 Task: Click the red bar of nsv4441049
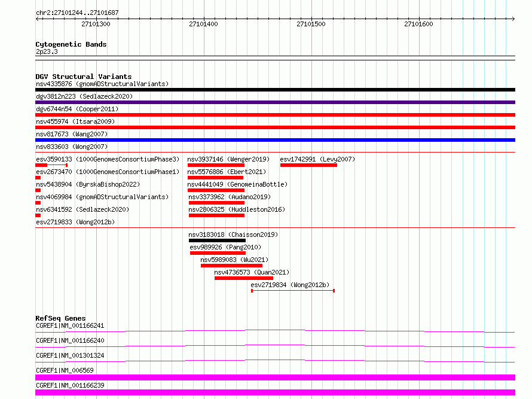[216, 190]
